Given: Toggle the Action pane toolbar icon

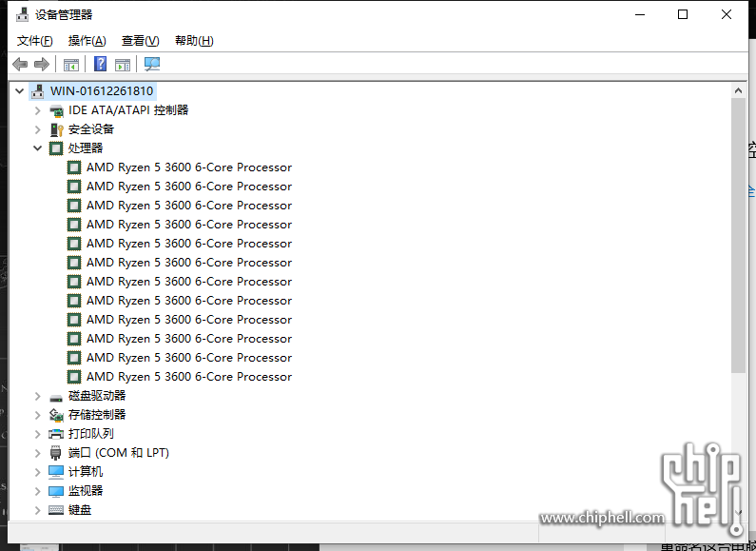Looking at the screenshot, I should (x=123, y=64).
